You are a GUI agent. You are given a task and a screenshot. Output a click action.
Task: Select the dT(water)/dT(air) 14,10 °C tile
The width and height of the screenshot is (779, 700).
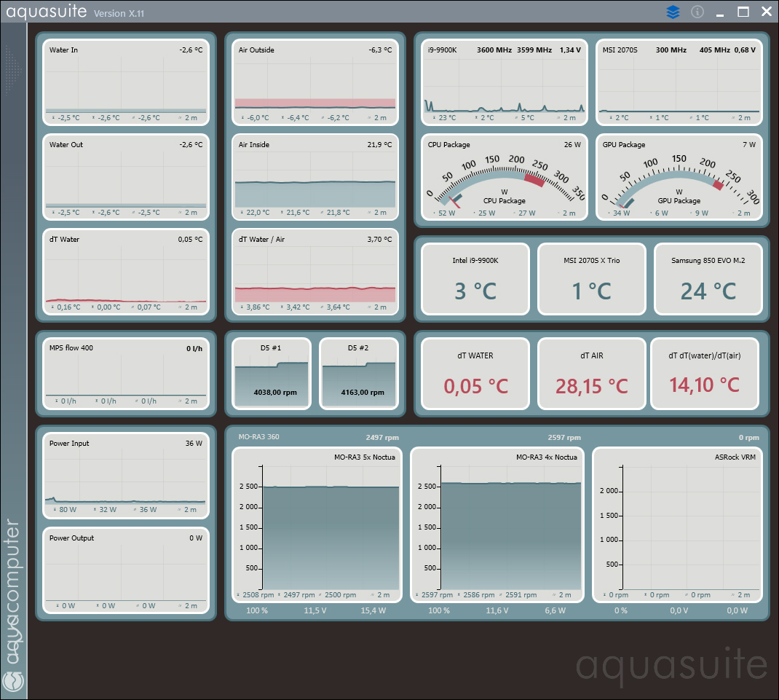(x=705, y=374)
